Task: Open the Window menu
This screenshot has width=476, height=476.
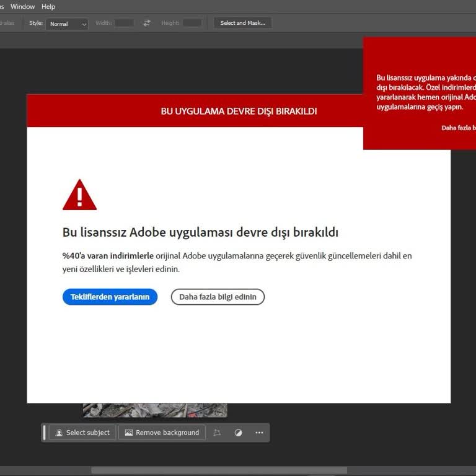Action: pyautogui.click(x=23, y=6)
